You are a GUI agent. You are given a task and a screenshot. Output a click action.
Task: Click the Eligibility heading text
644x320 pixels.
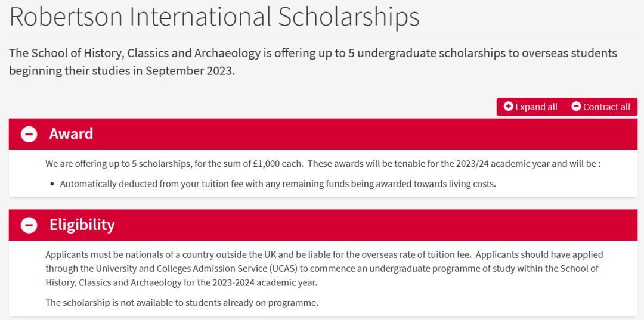pos(82,225)
